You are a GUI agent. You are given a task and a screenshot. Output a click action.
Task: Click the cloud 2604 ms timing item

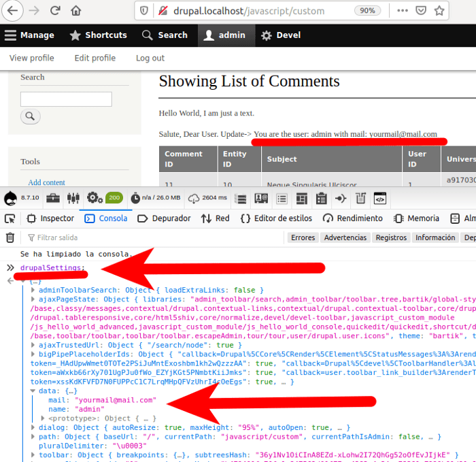click(207, 198)
